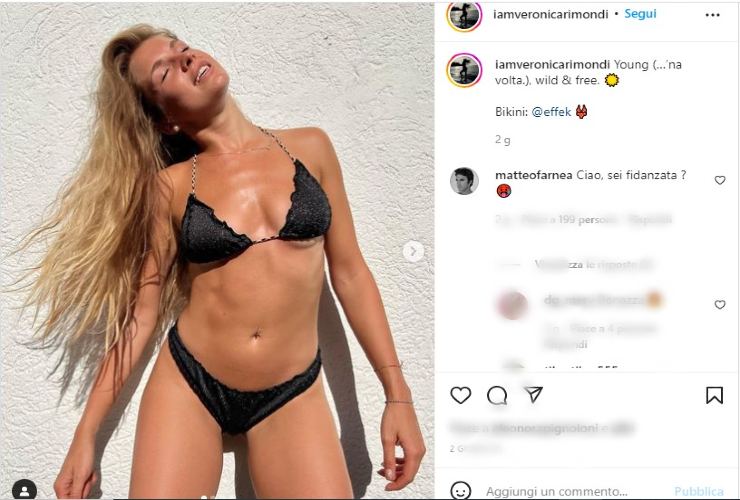Like the blurred second comment's heart
The width and height of the screenshot is (740, 500).
[720, 305]
